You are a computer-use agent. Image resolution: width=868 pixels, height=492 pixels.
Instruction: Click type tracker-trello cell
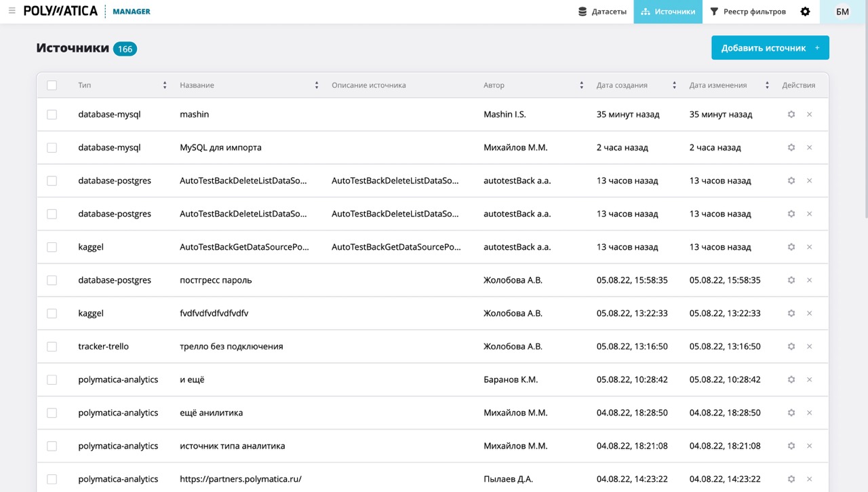tap(103, 347)
